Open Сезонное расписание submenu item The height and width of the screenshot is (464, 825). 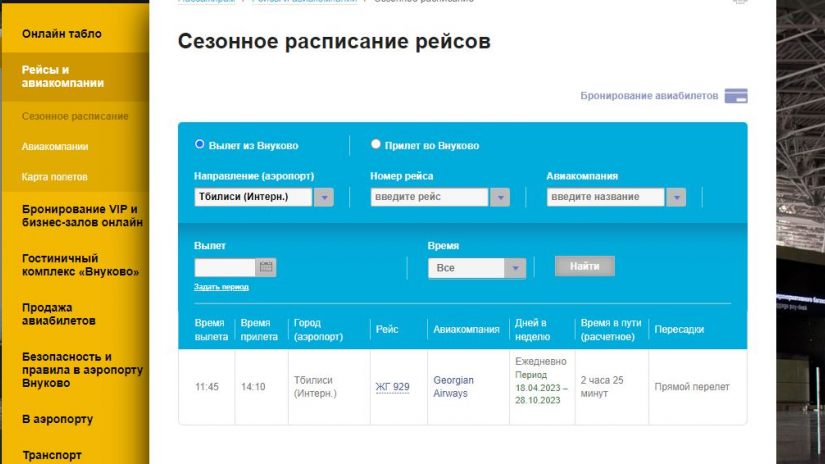point(75,116)
